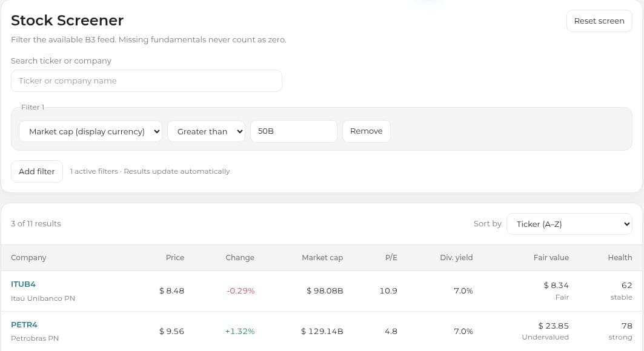Image resolution: width=644 pixels, height=351 pixels.
Task: Click the health score 78
Action: (x=627, y=326)
